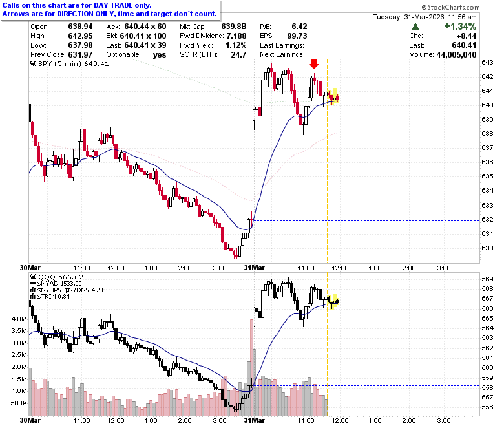504x426 pixels.
Task: Click the red down arrow marker
Action: (x=314, y=63)
